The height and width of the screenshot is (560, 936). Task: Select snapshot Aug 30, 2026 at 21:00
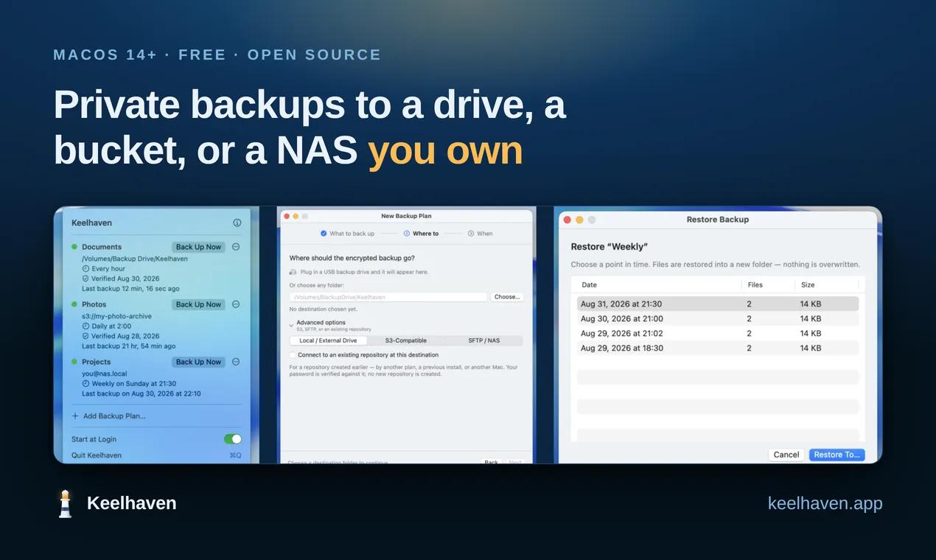718,318
